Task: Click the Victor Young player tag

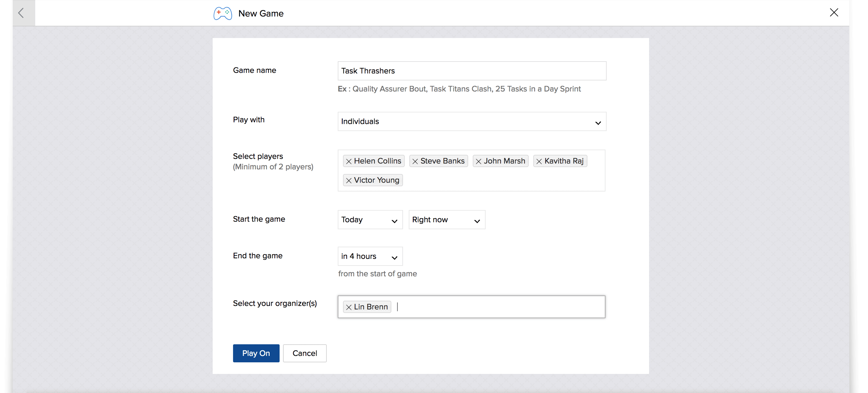Action: click(376, 180)
